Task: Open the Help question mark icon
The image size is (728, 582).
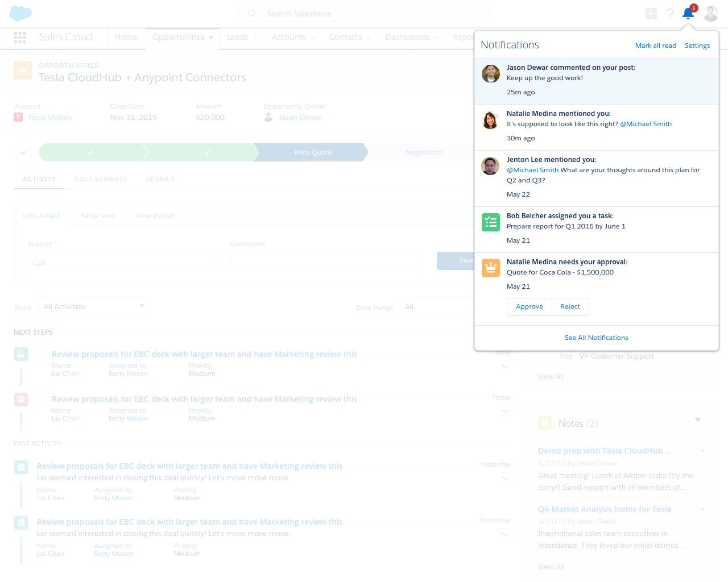Action: 669,14
